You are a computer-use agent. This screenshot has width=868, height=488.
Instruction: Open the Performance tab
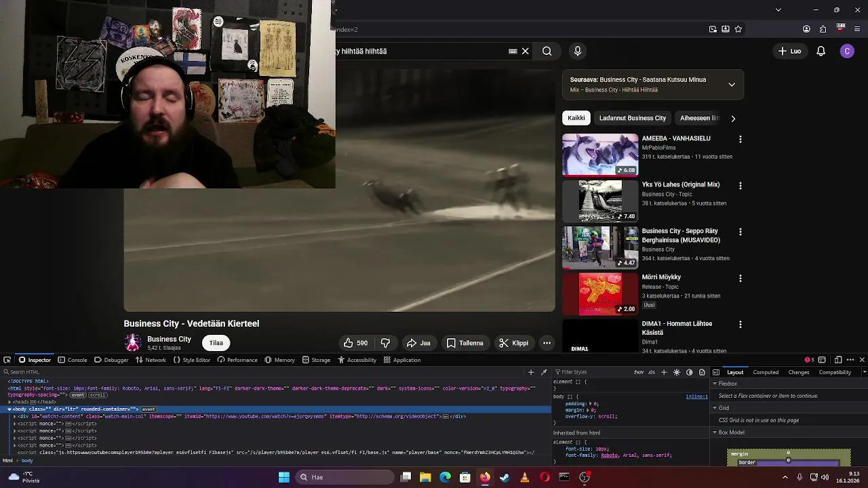click(237, 360)
